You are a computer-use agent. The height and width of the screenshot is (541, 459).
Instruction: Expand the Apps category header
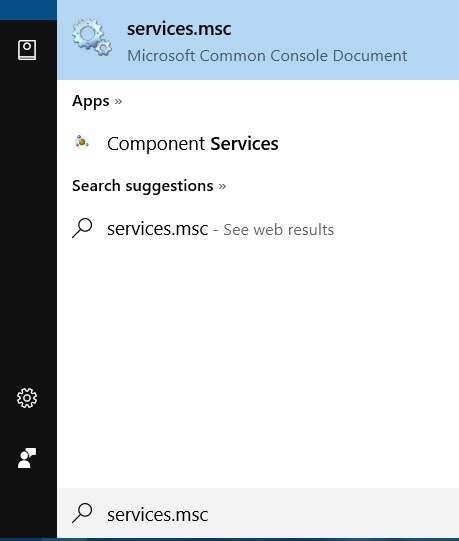[97, 101]
